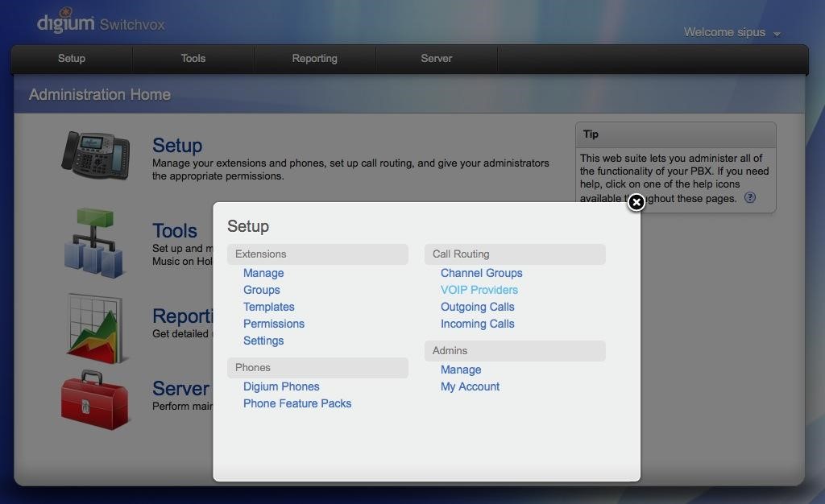
Task: Click the Setup heading on Administration Home
Action: 177,146
